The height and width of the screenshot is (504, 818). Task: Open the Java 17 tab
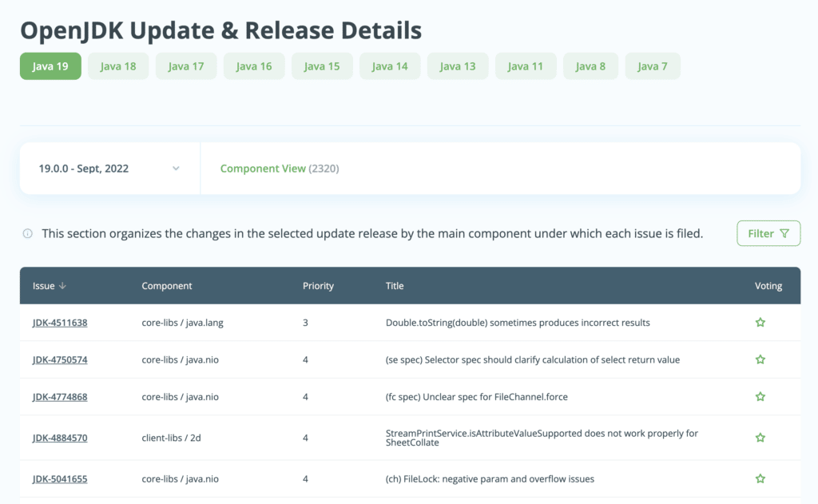pos(186,66)
